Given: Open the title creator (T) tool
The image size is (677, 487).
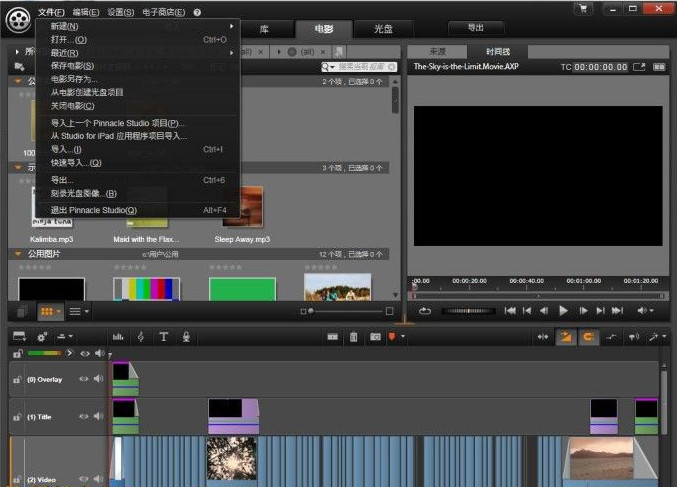Looking at the screenshot, I should coord(164,337).
